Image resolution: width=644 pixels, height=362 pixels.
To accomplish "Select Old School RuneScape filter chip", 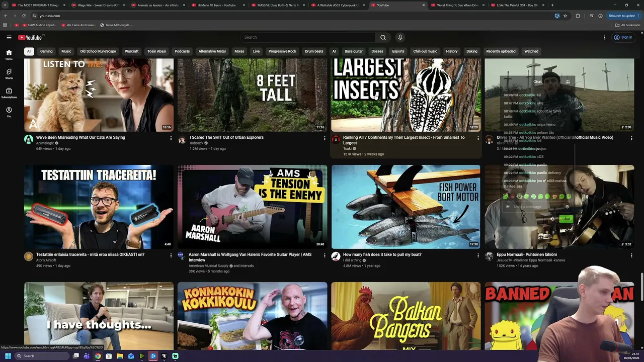I will pyautogui.click(x=98, y=51).
